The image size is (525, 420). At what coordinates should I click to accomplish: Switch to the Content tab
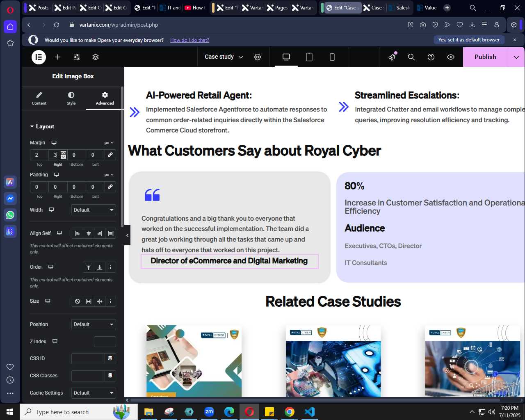[39, 98]
